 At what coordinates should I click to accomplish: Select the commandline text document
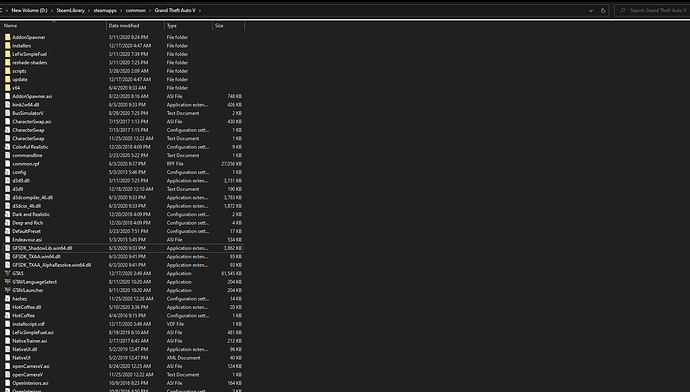click(x=27, y=155)
